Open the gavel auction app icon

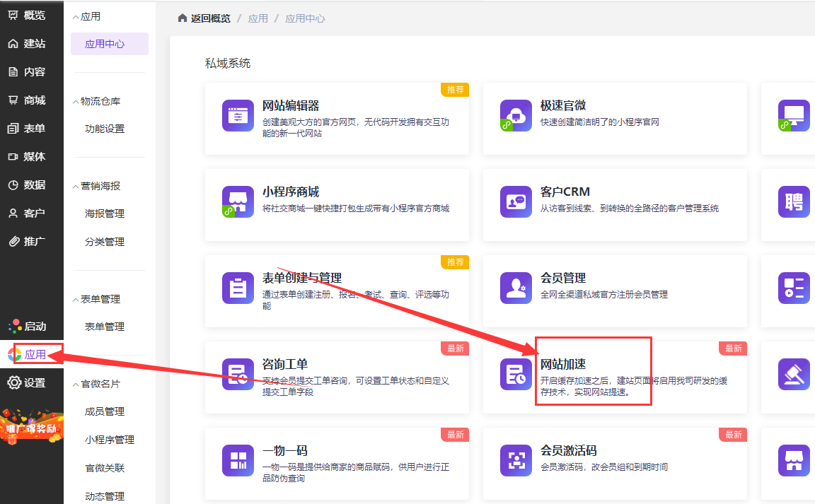click(794, 374)
